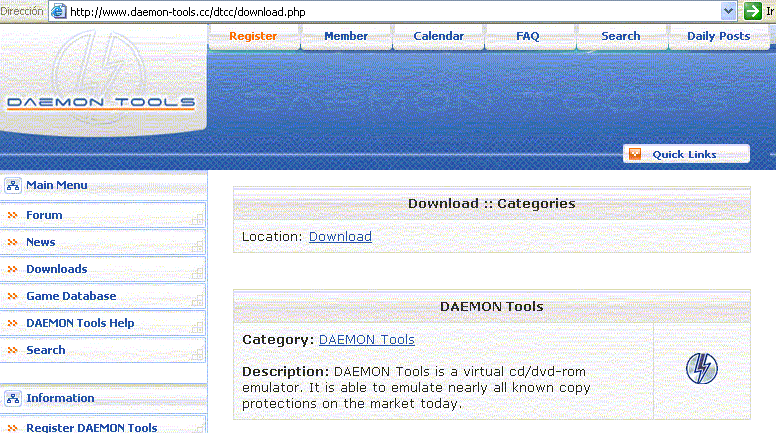Image resolution: width=776 pixels, height=433 pixels.
Task: Click the Information heading text
Action: 60,398
